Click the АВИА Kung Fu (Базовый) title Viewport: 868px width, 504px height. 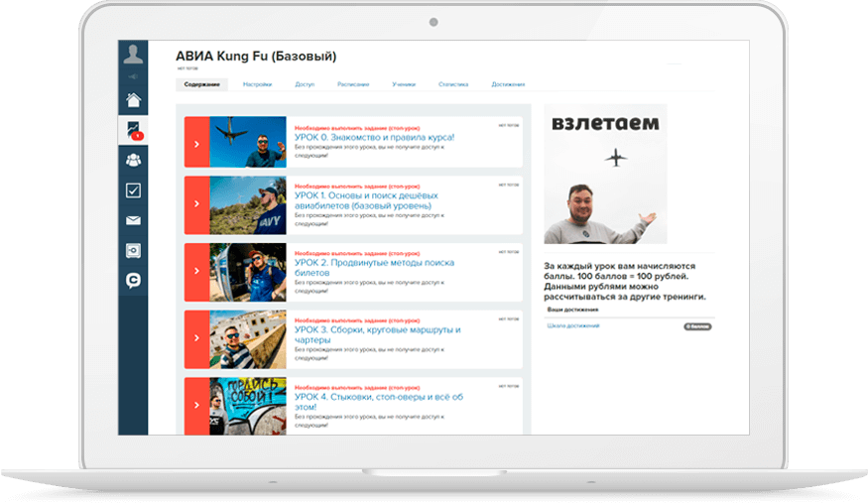(x=256, y=56)
